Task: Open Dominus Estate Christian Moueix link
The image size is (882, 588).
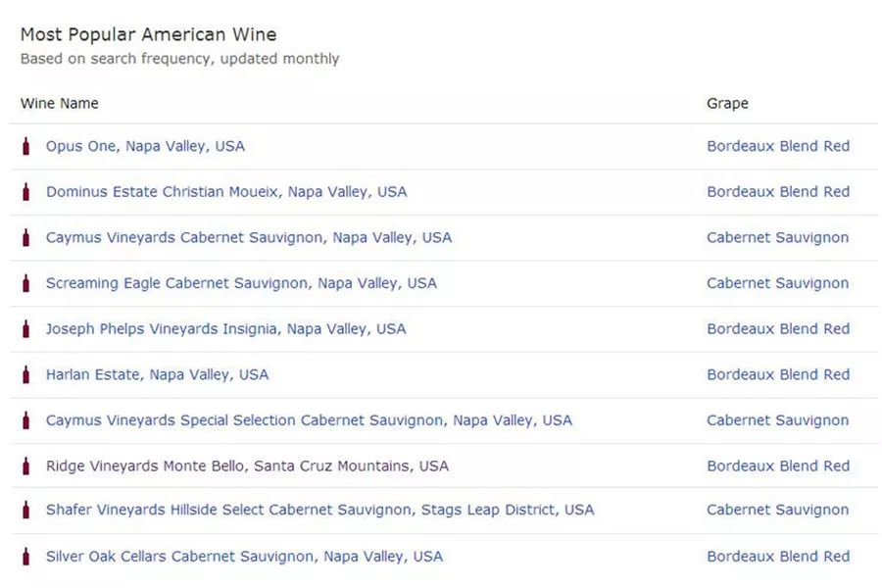Action: pos(226,192)
